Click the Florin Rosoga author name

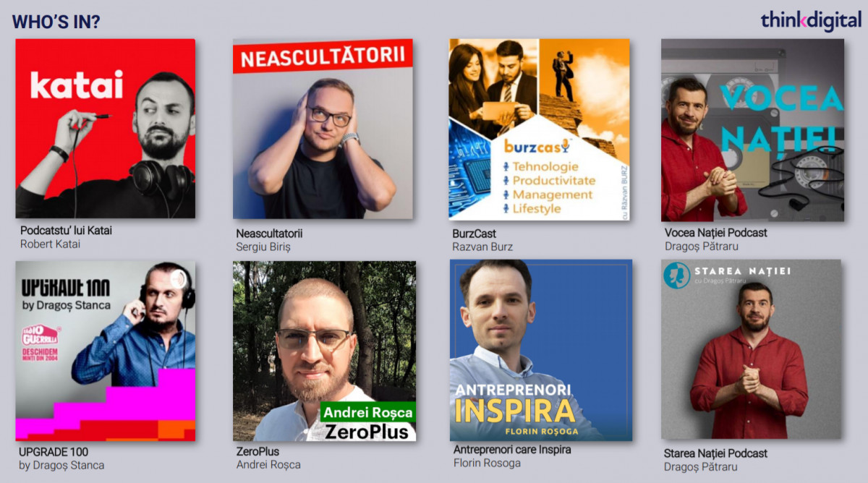click(x=487, y=463)
